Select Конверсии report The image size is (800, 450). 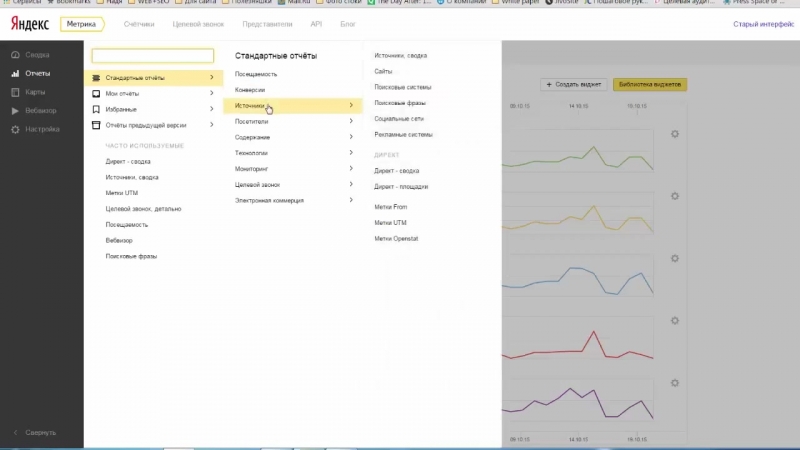[x=249, y=90]
